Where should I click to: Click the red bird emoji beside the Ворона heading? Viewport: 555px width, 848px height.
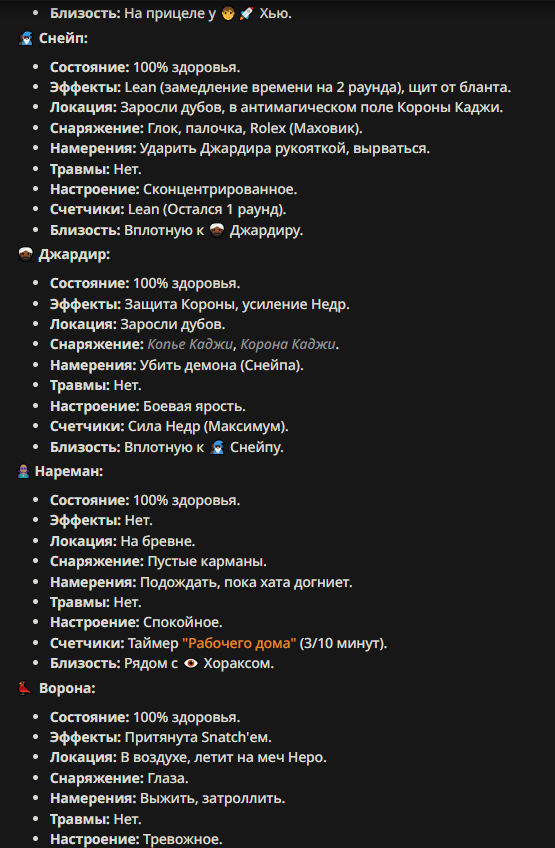[x=25, y=688]
